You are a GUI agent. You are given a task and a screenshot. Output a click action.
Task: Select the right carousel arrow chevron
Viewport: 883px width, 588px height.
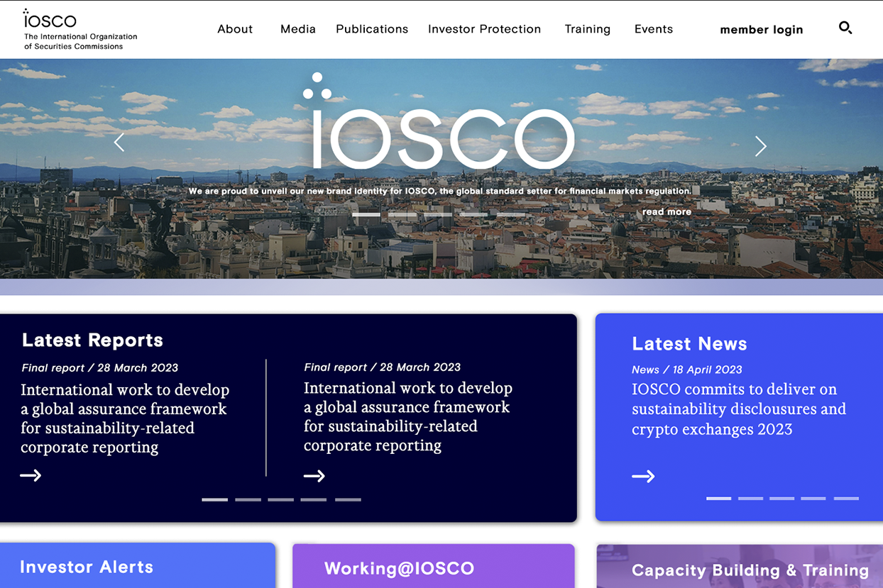[x=760, y=146]
